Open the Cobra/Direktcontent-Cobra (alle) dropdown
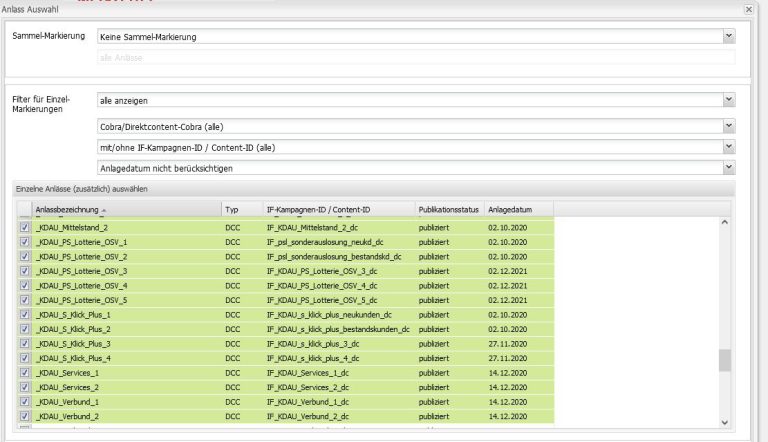This screenshot has height=442, width=768. [x=729, y=127]
